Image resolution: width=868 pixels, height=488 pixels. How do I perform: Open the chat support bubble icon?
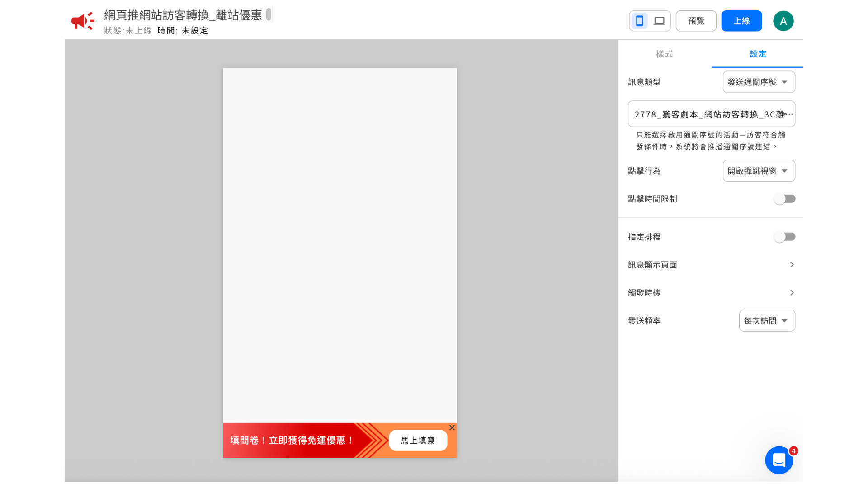(778, 460)
